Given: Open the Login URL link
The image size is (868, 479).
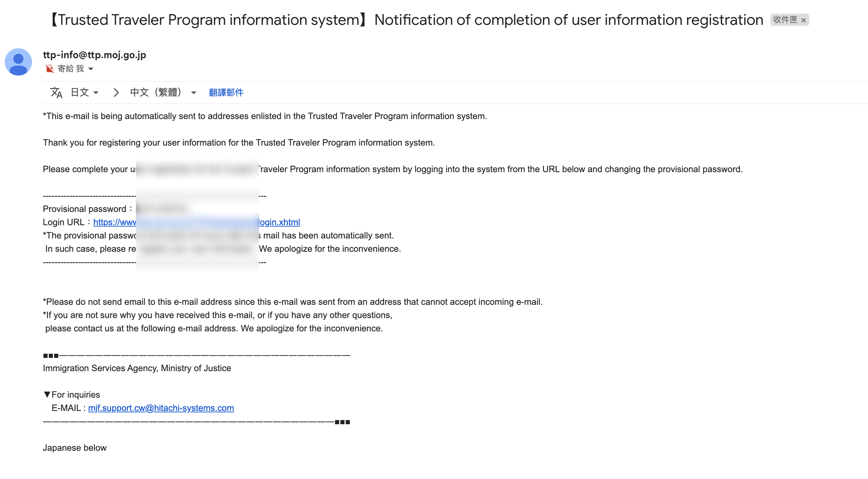Looking at the screenshot, I should (197, 222).
